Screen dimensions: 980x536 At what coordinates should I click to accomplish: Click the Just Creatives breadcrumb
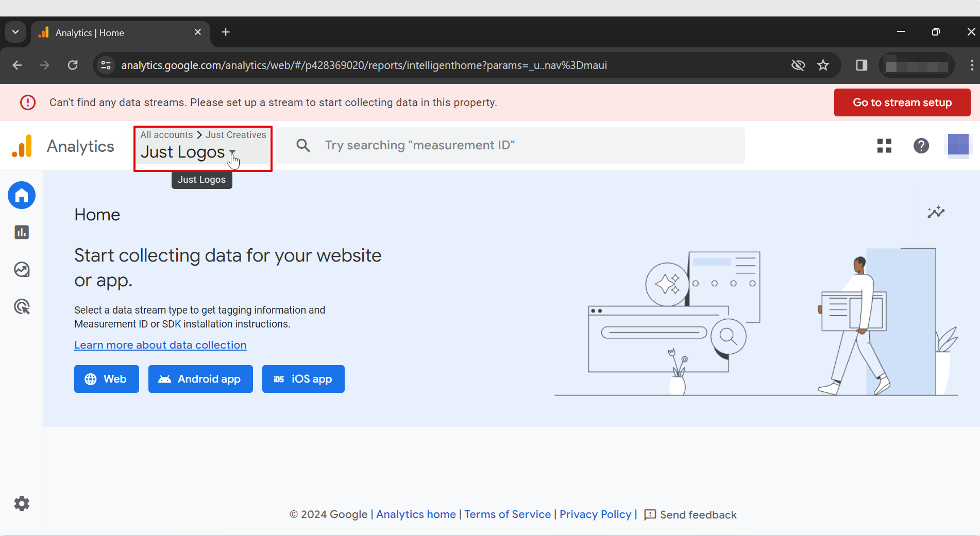click(236, 135)
